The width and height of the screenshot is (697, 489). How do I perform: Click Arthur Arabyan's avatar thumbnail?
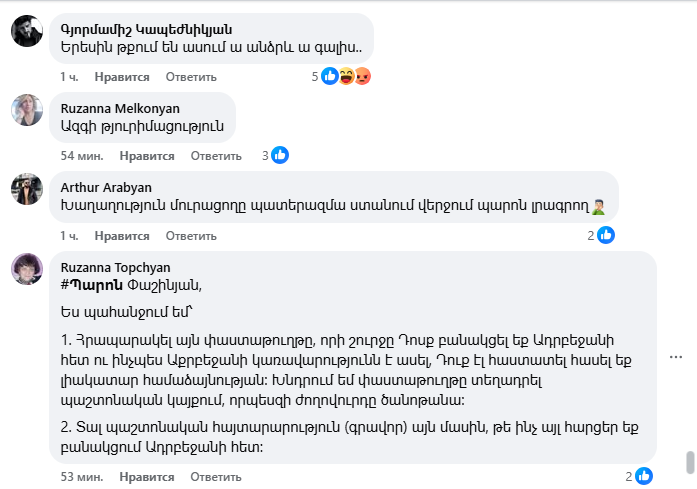coord(26,190)
